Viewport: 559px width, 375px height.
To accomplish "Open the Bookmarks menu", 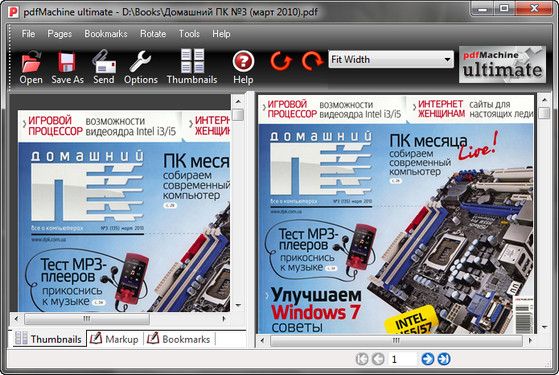I will [106, 34].
